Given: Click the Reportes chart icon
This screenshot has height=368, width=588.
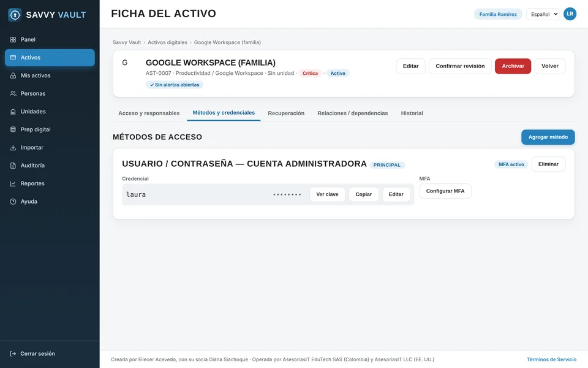Looking at the screenshot, I should pyautogui.click(x=13, y=183).
